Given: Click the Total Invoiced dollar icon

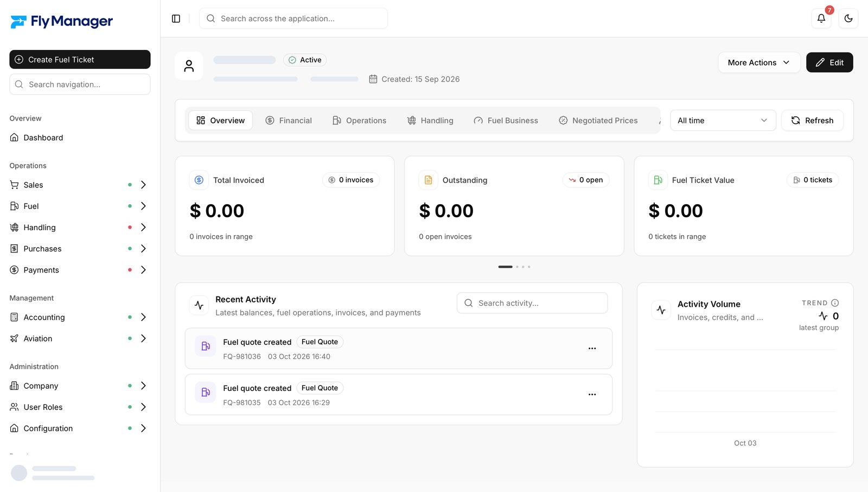Looking at the screenshot, I should (199, 180).
